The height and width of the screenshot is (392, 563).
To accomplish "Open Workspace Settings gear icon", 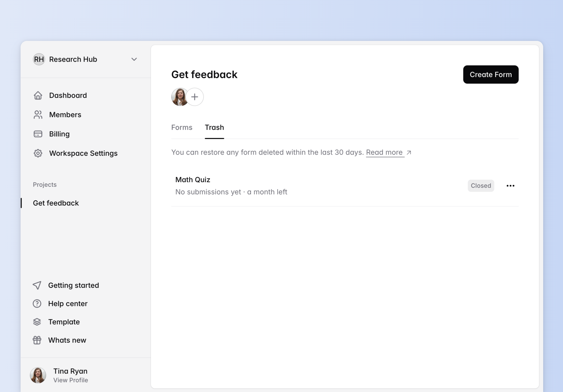I will [38, 153].
